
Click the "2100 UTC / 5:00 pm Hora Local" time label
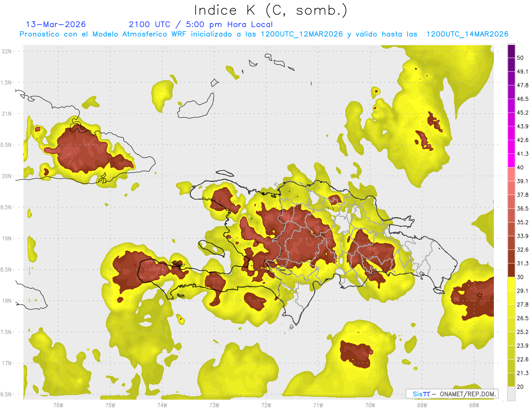click(201, 24)
